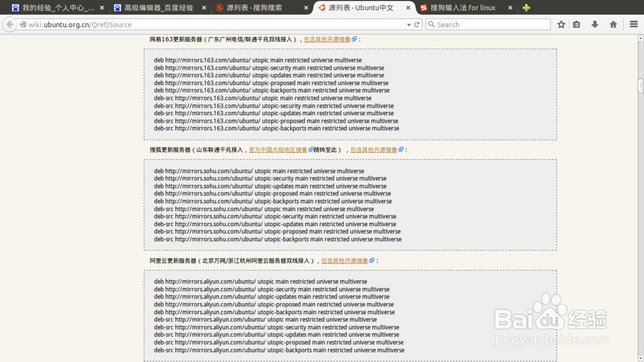This screenshot has height=362, width=644.
Task: Click the 阿里云更新服务器 heading text
Action: click(x=173, y=261)
